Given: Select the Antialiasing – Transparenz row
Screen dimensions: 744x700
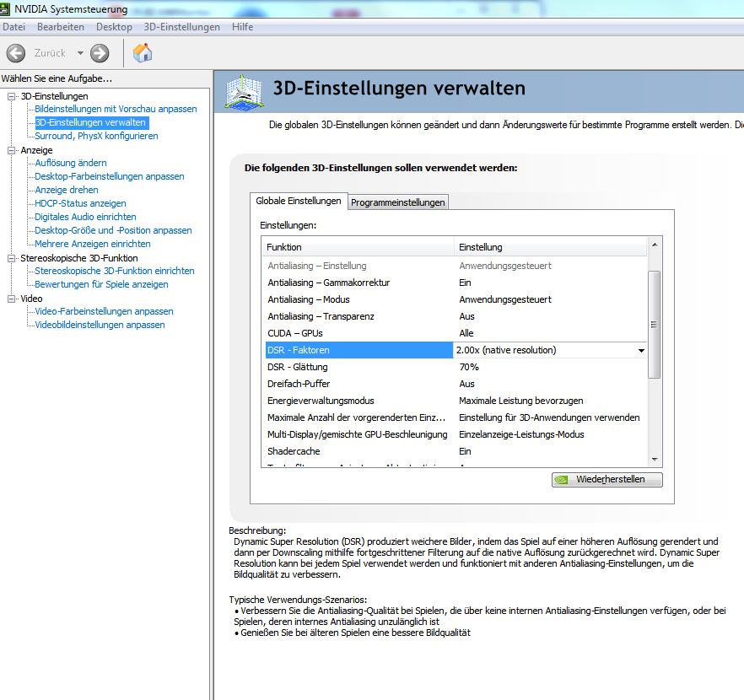Looking at the screenshot, I should tap(455, 317).
